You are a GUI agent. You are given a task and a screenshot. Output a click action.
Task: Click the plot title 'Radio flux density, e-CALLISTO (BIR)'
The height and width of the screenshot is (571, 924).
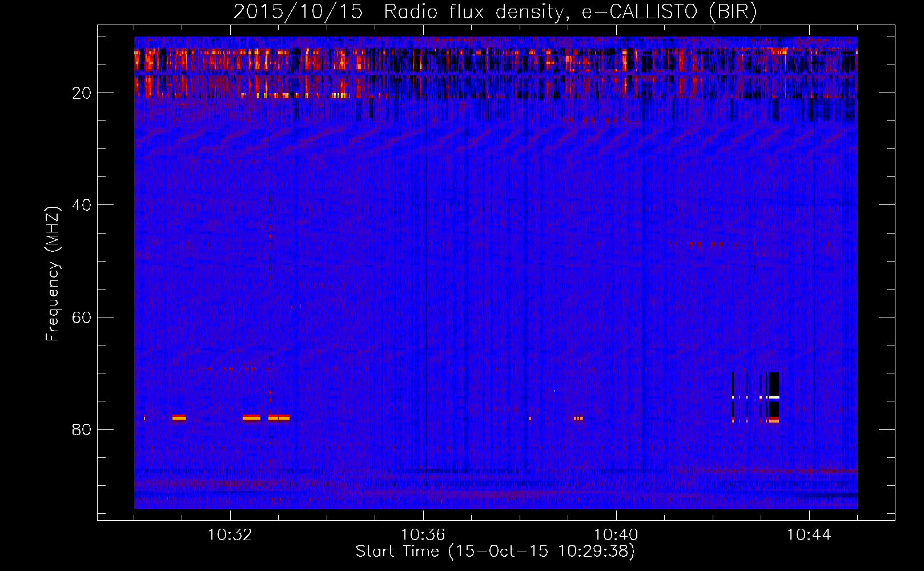point(571,12)
